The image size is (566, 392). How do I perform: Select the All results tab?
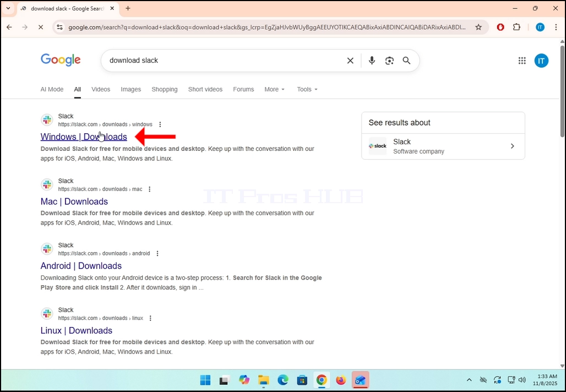coord(78,89)
